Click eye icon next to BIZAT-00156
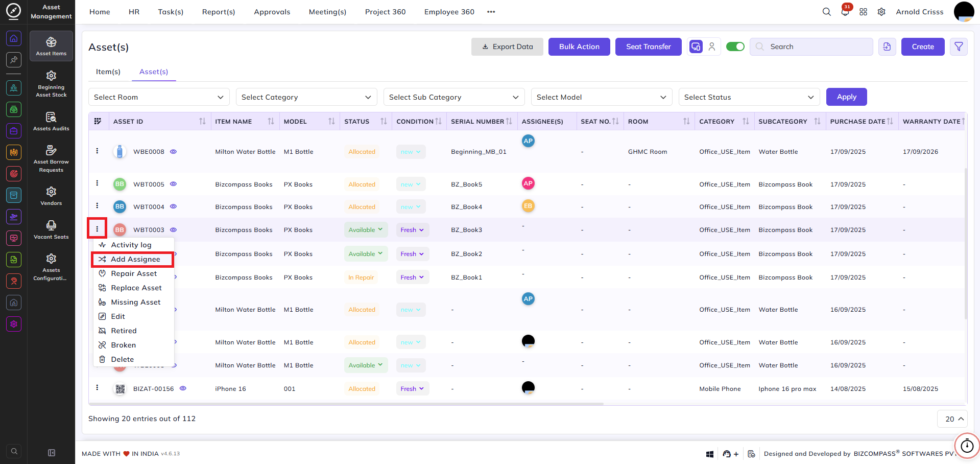This screenshot has width=980, height=464. [x=183, y=388]
